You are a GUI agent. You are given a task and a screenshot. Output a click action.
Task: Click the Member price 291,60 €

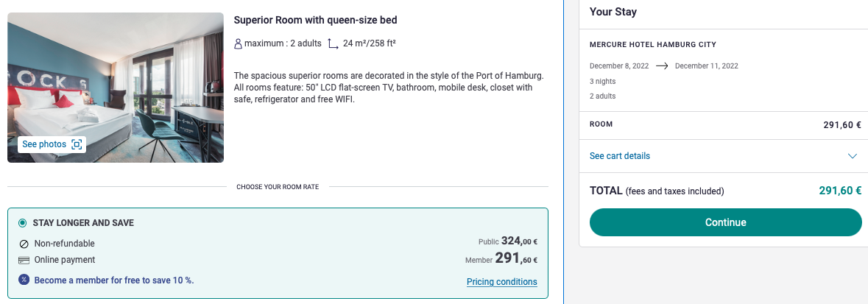tap(501, 258)
